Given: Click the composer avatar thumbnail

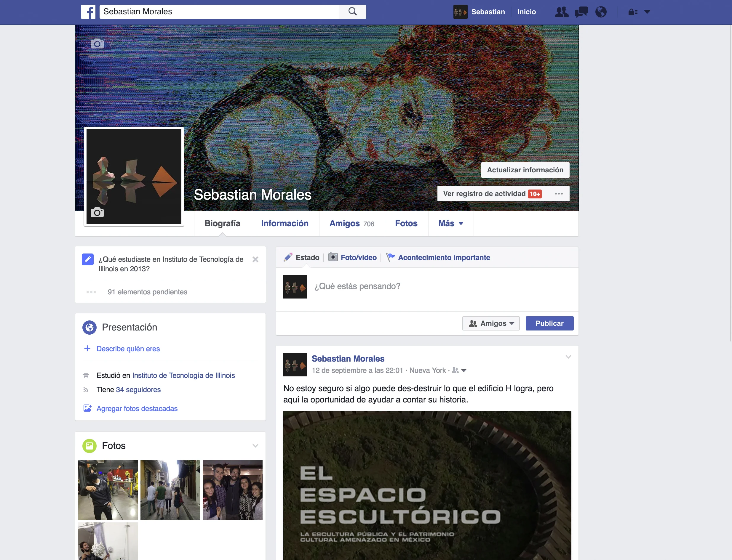Looking at the screenshot, I should pyautogui.click(x=295, y=287).
